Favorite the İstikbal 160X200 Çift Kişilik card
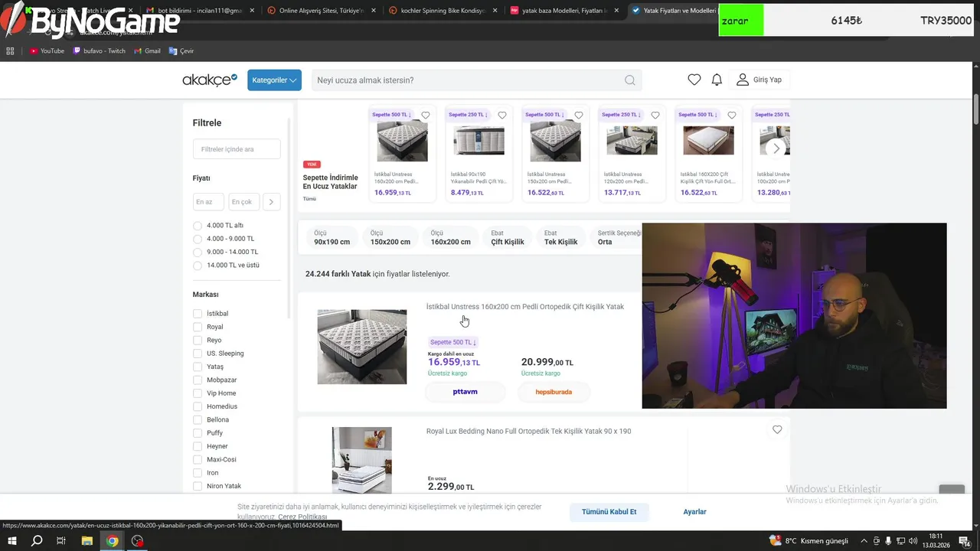Viewport: 980px width, 551px height. (732, 116)
